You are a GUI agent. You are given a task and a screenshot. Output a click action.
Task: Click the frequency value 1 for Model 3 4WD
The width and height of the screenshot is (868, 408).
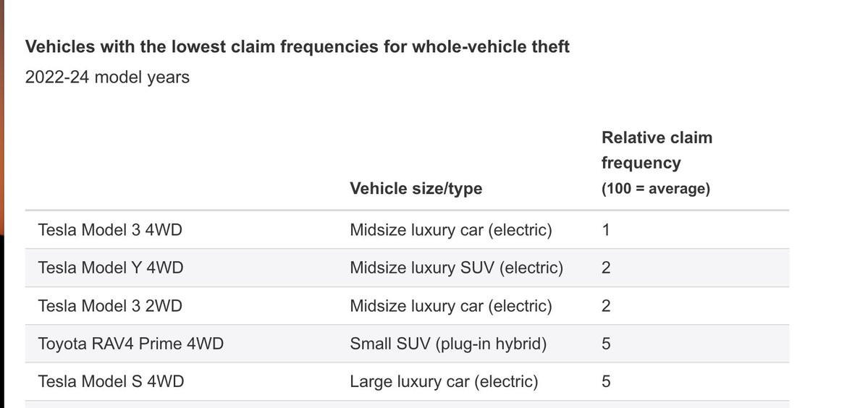coord(606,230)
